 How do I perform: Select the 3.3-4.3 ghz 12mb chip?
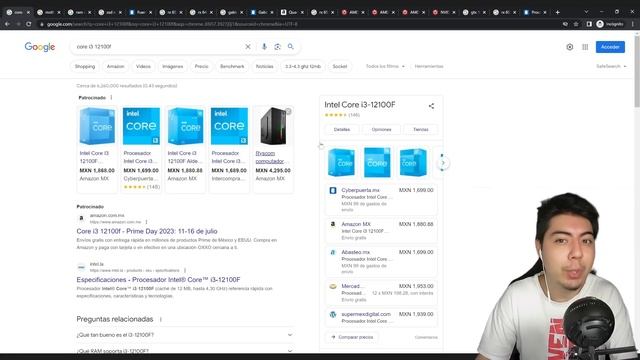[x=303, y=66]
